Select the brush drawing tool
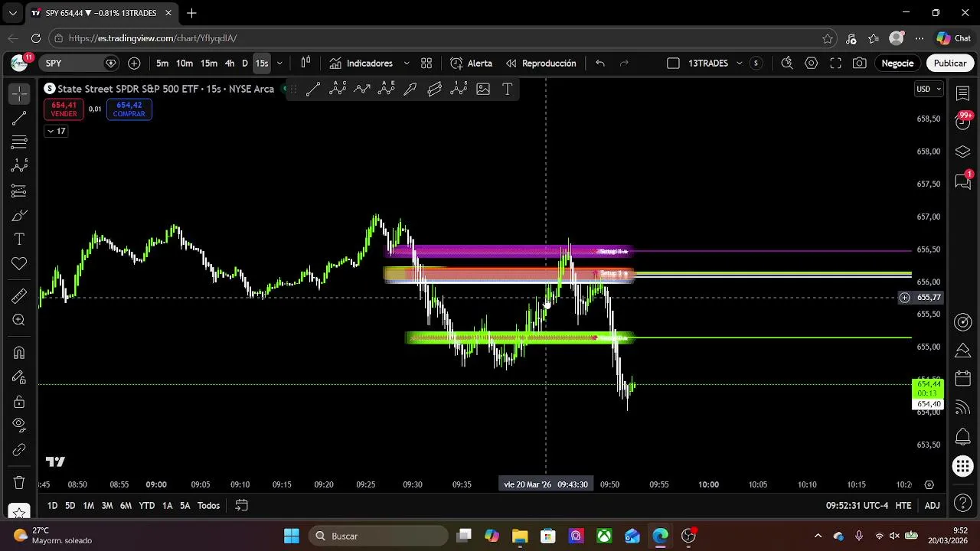Screen dimensions: 980x551 pos(19,215)
